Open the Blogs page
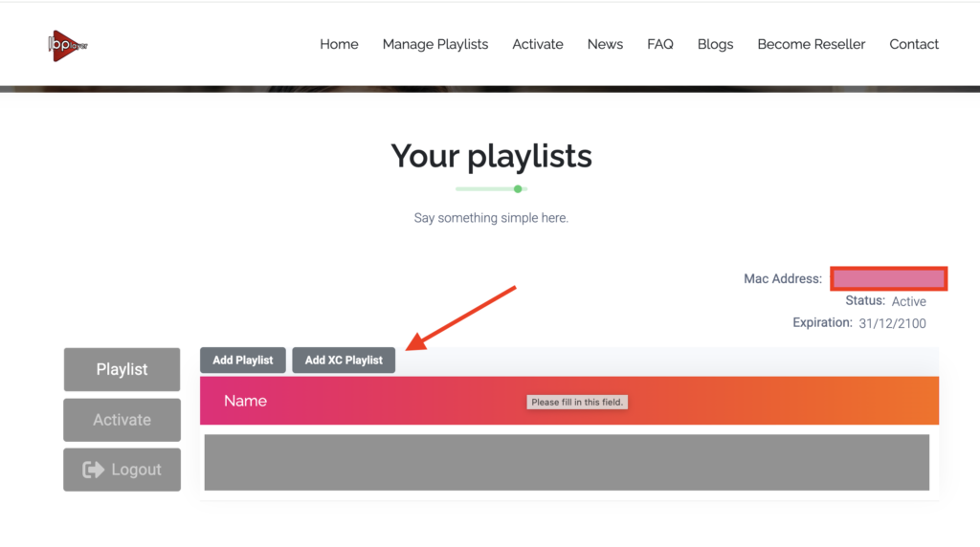This screenshot has width=980, height=547. pyautogui.click(x=715, y=44)
